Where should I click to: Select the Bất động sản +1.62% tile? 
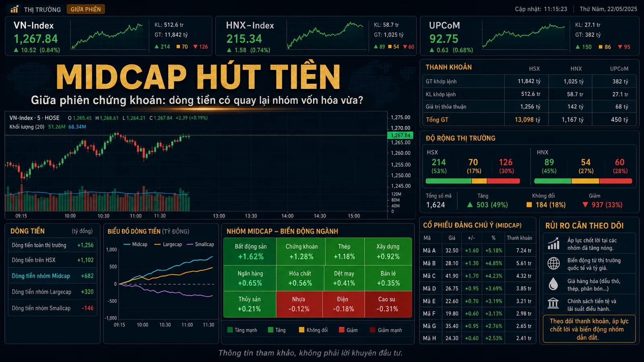[250, 251]
